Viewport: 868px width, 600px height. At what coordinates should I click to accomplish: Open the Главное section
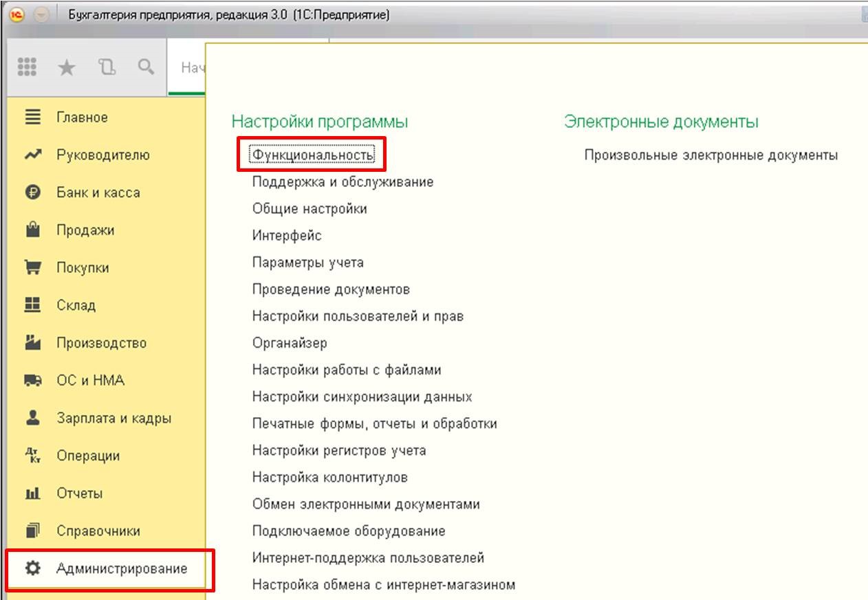(82, 118)
